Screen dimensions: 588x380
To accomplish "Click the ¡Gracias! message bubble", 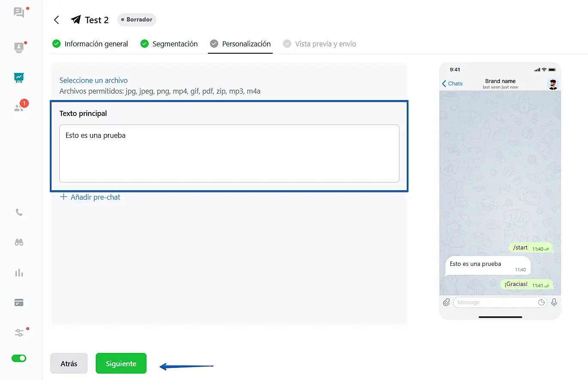I will coord(527,284).
